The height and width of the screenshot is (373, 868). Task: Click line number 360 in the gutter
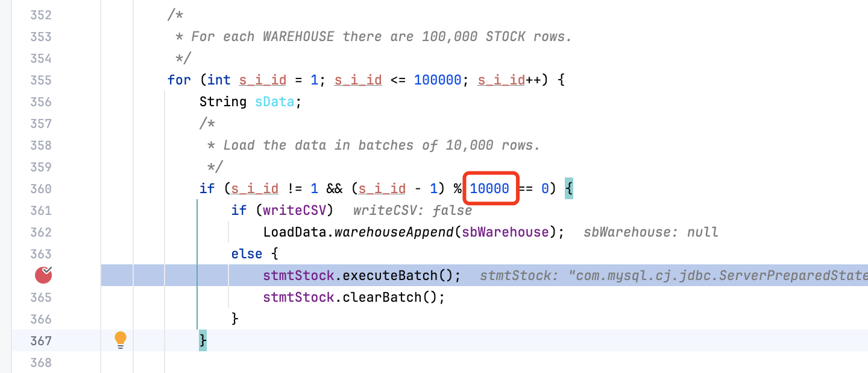(41, 189)
